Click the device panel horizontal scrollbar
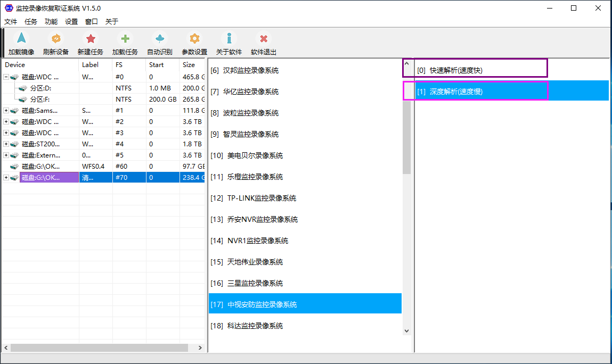612x364 pixels. tap(99, 348)
